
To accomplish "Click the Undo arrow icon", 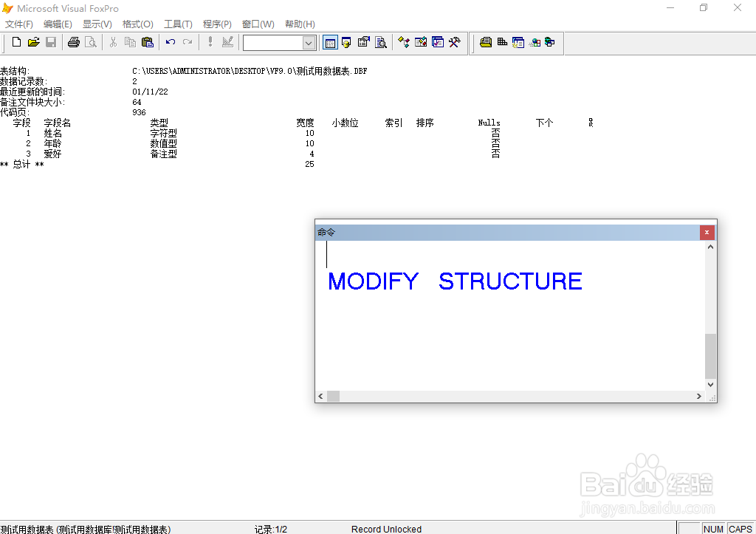I will [x=171, y=42].
